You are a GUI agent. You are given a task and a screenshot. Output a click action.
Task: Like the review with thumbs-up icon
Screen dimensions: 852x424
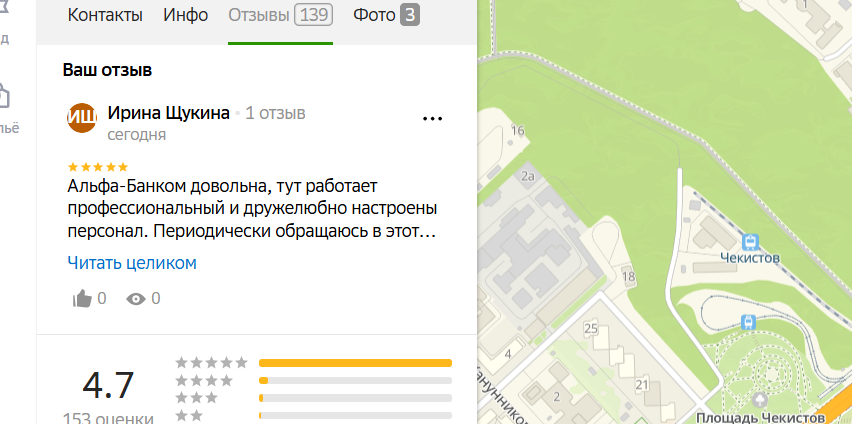[82, 298]
